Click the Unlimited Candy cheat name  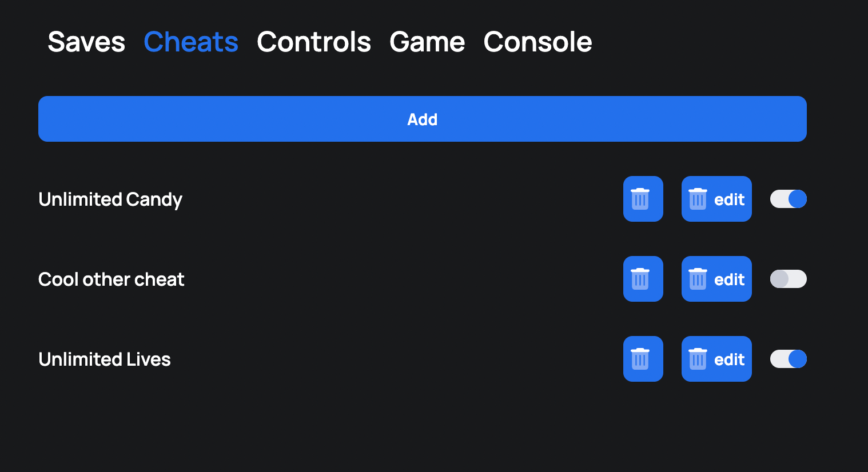point(110,199)
